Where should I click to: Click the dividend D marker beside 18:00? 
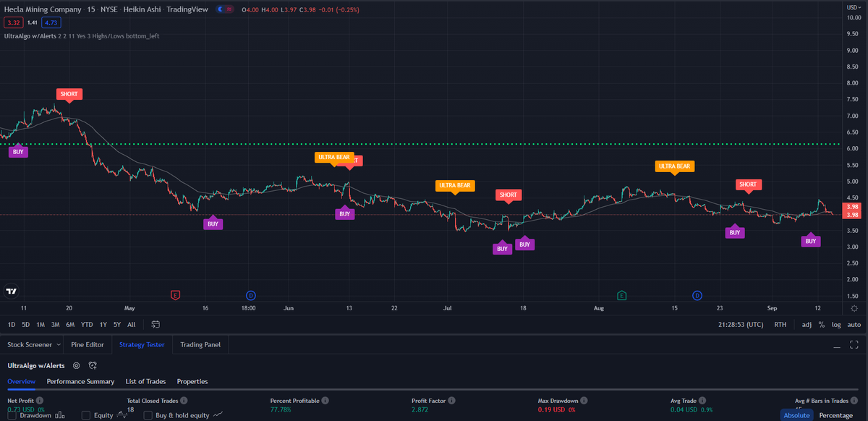(x=250, y=295)
